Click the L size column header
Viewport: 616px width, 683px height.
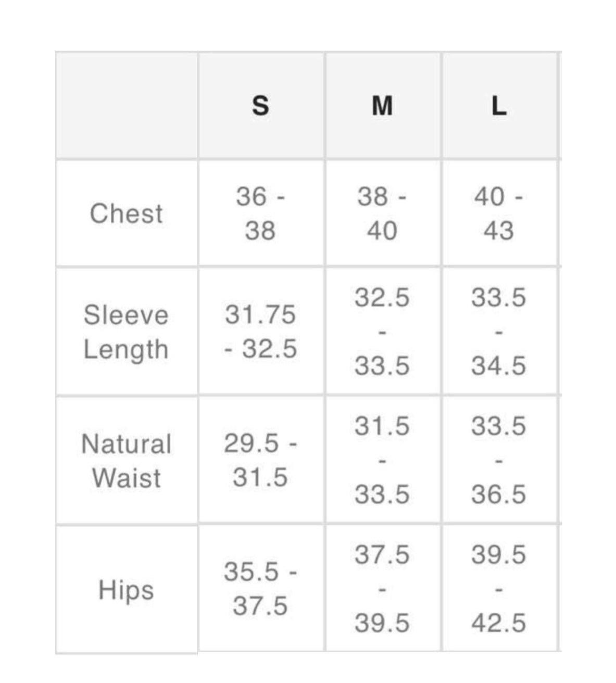(x=499, y=106)
